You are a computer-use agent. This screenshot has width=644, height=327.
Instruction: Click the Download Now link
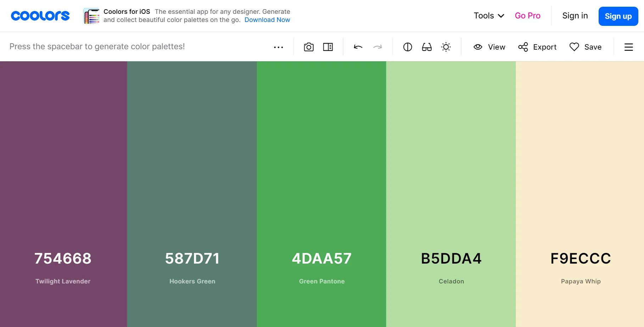[267, 20]
